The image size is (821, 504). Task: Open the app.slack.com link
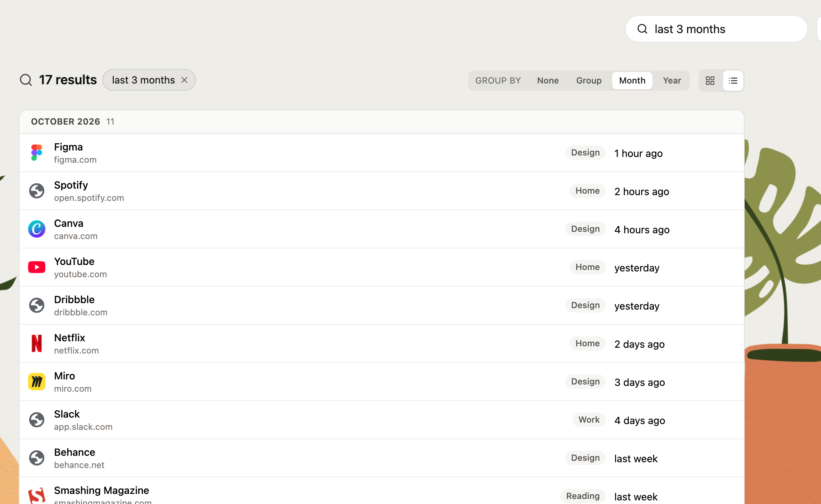83,427
